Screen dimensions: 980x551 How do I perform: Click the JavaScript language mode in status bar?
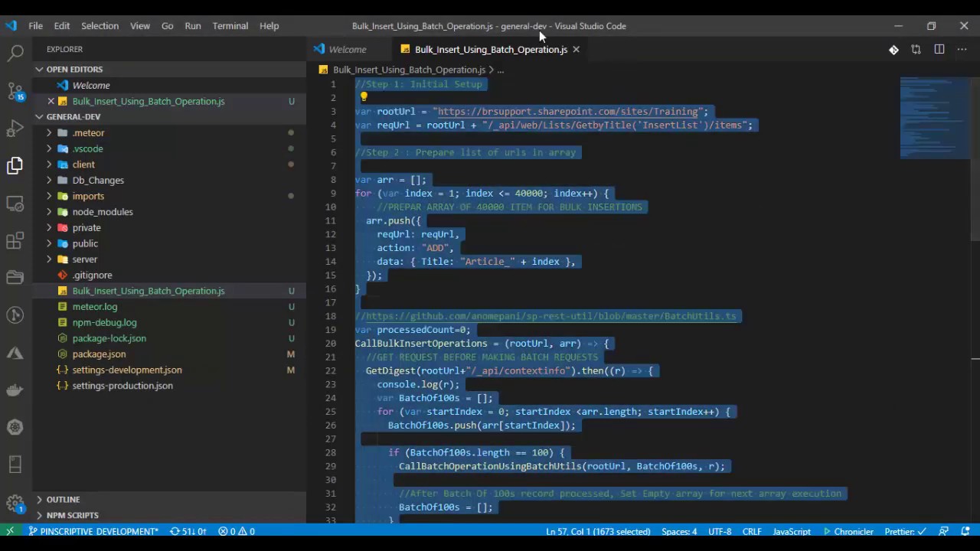pyautogui.click(x=792, y=531)
